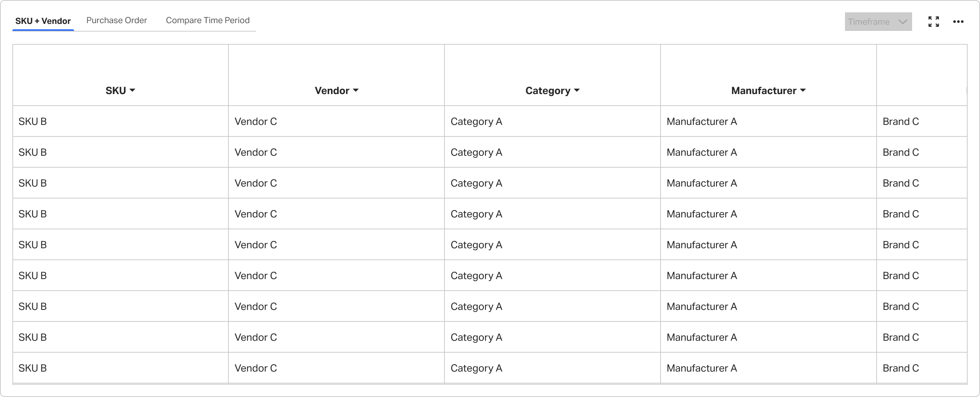Screen dimensions: 980x397
Task: Open the Timeframe dropdown
Action: (878, 22)
